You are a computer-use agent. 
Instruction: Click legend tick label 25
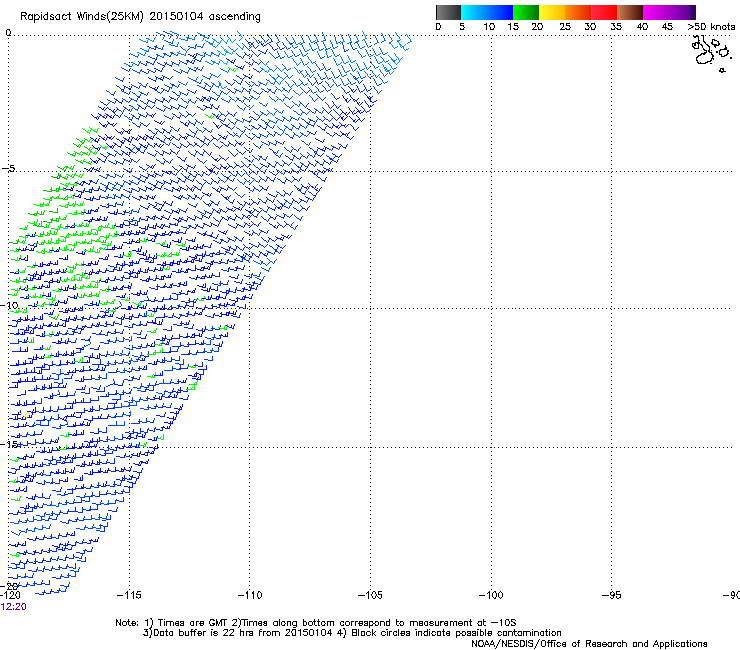pyautogui.click(x=565, y=26)
